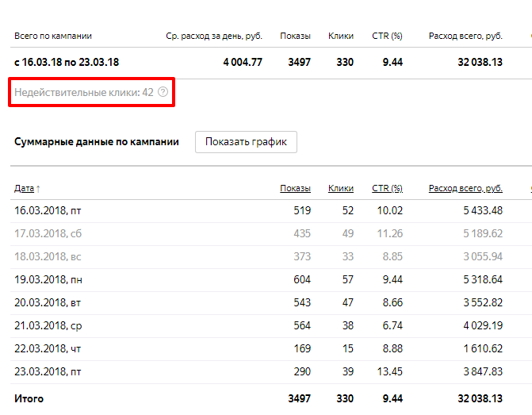Sort table by the Дата column header

pyautogui.click(x=24, y=188)
